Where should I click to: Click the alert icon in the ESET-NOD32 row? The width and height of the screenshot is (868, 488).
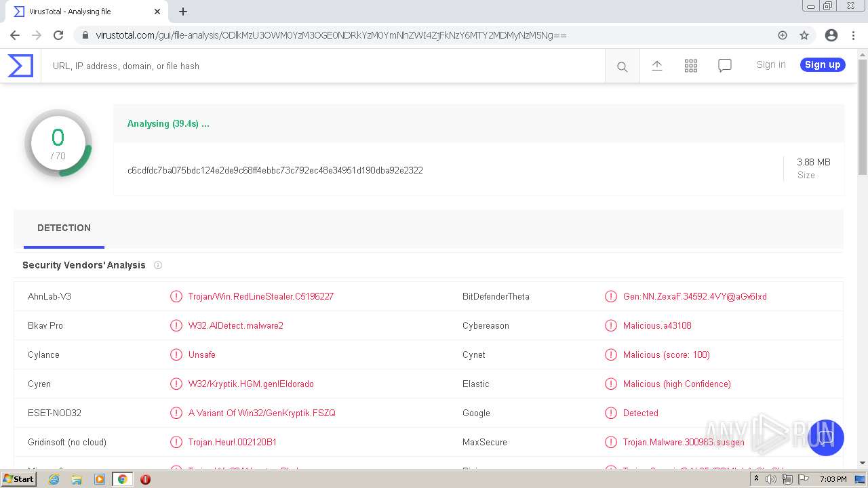coord(176,413)
